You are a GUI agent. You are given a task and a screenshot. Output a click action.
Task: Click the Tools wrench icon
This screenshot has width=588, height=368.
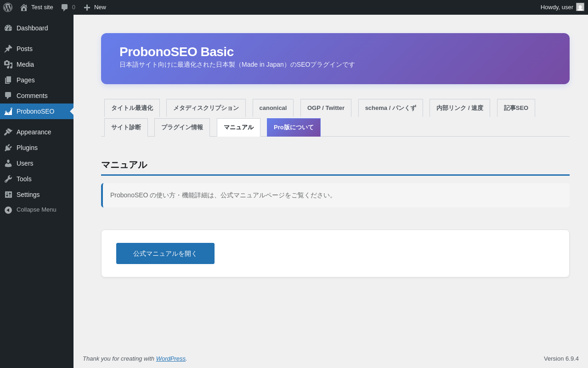[x=8, y=179]
